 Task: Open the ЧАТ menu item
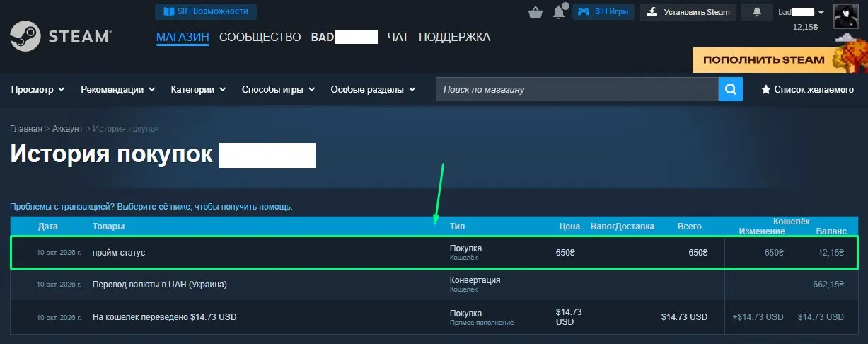[x=398, y=37]
